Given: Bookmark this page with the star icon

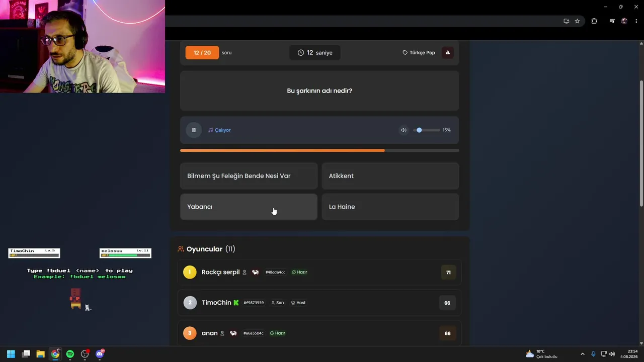Looking at the screenshot, I should point(577,21).
